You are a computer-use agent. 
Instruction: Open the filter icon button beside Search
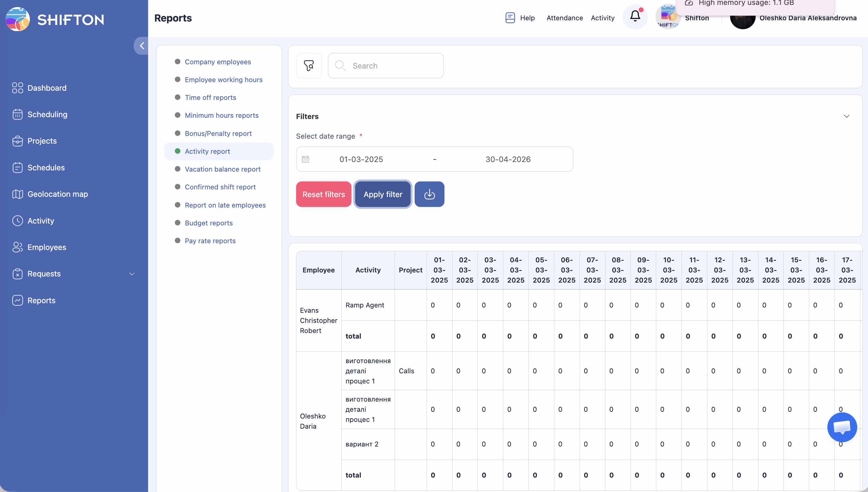(x=308, y=65)
